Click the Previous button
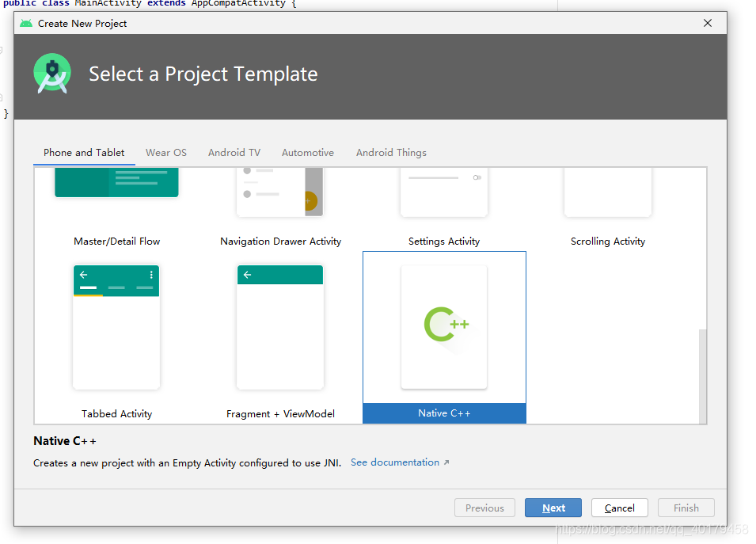The image size is (756, 544). [484, 508]
